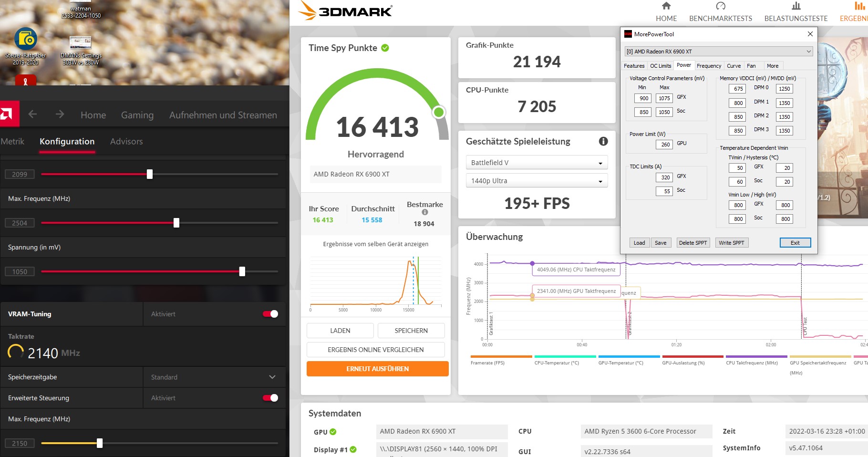
Task: Click the Spannung value box showing 1050
Action: click(20, 271)
